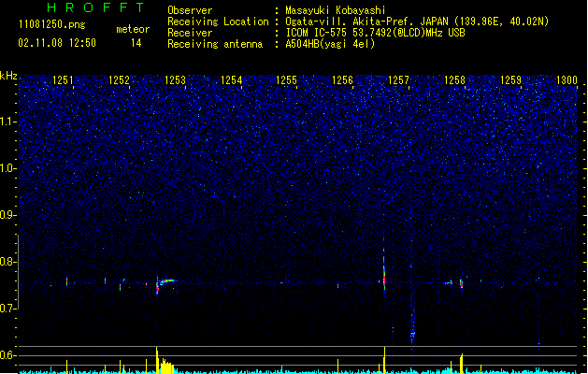588x374 pixels.
Task: Click the 0.8 kHz axis label
Action: pos(7,262)
